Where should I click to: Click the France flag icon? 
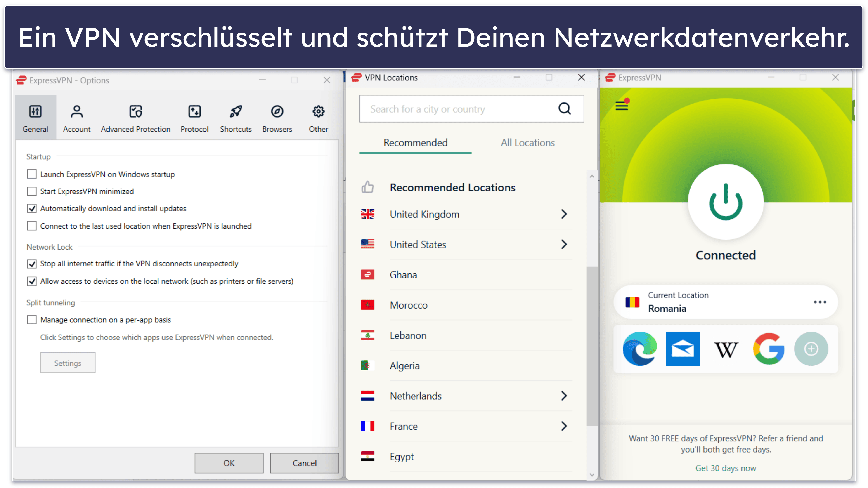click(367, 426)
